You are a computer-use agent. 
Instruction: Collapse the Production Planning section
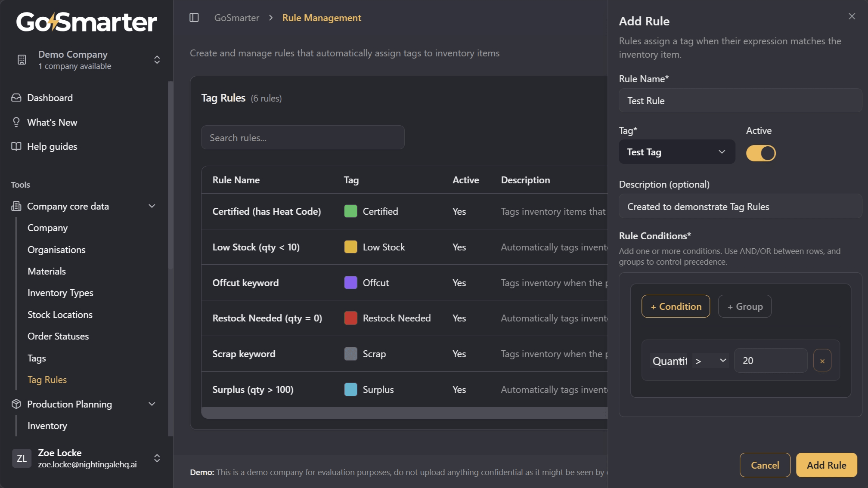(x=152, y=404)
